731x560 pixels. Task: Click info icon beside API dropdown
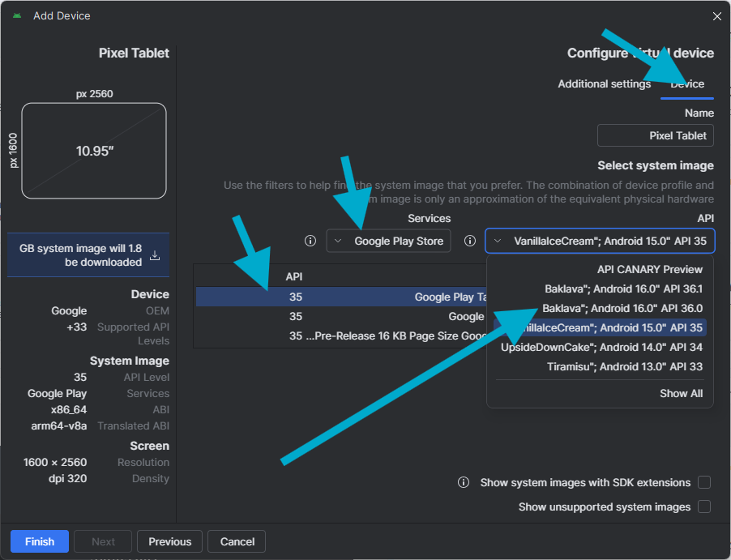coord(469,241)
